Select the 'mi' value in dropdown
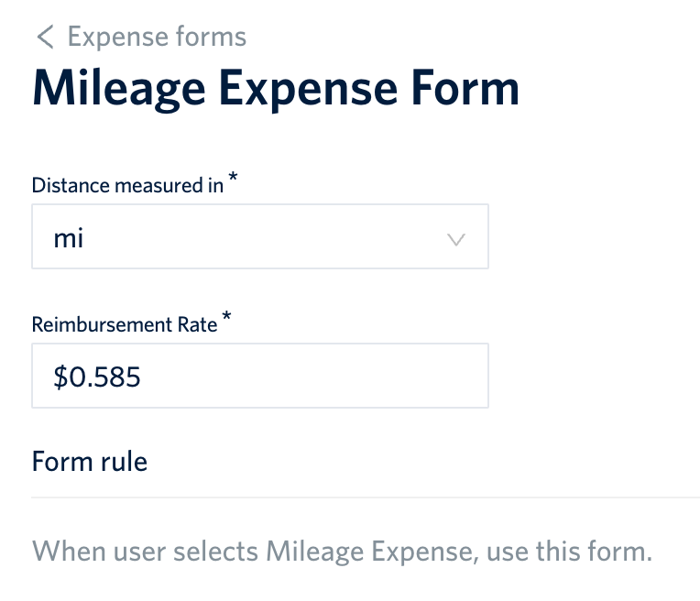This screenshot has height=601, width=700. 70,239
